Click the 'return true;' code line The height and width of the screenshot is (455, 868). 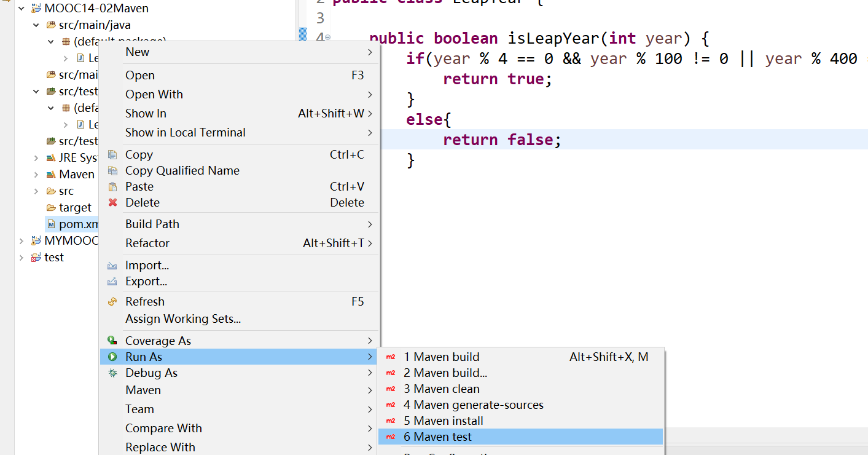coord(498,79)
